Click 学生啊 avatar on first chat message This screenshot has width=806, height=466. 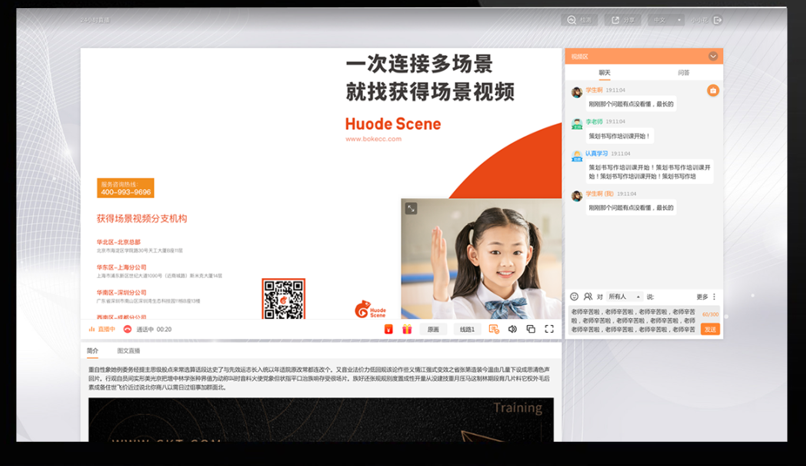pos(577,92)
